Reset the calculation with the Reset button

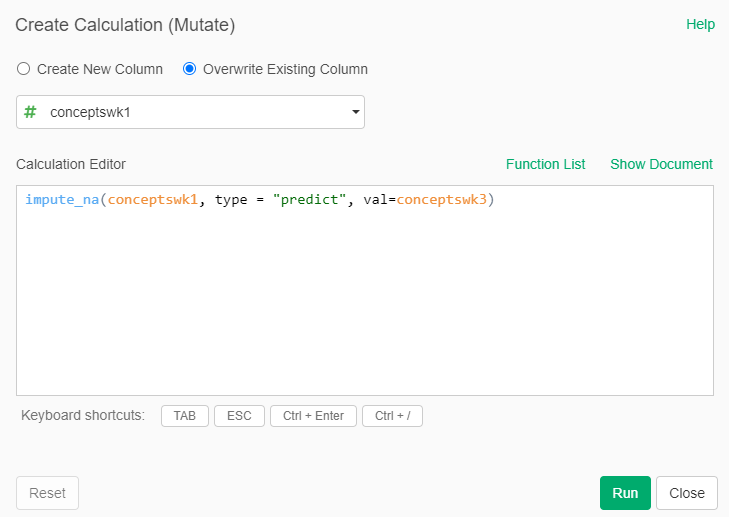coord(47,493)
